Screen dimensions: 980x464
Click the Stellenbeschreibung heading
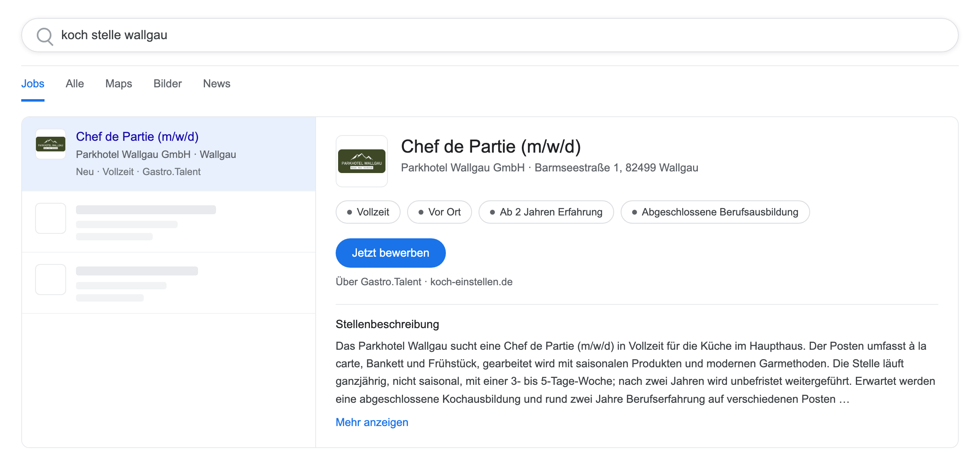coord(388,324)
